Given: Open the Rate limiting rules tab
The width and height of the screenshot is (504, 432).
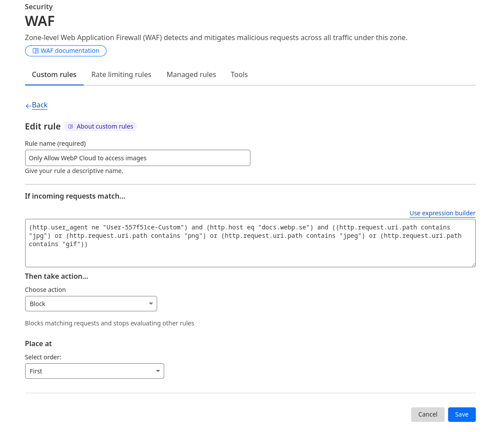Looking at the screenshot, I should click(x=121, y=74).
